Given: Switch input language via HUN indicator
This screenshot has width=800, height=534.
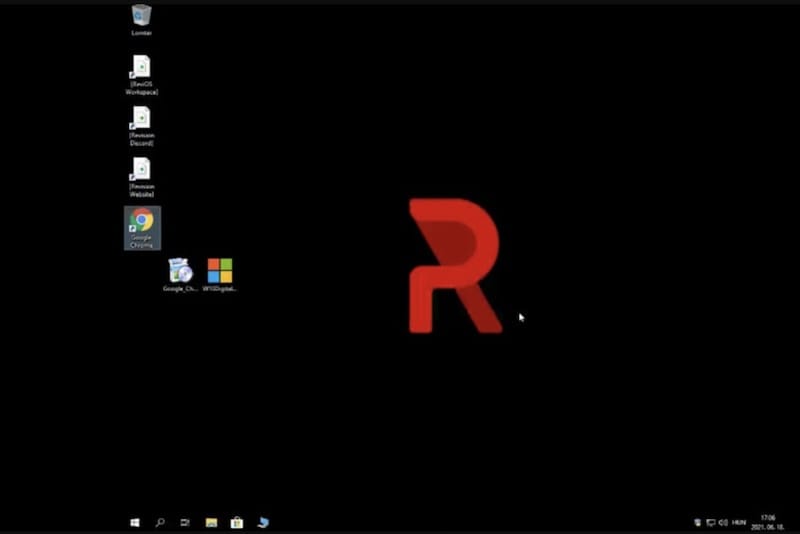Looking at the screenshot, I should pyautogui.click(x=738, y=522).
